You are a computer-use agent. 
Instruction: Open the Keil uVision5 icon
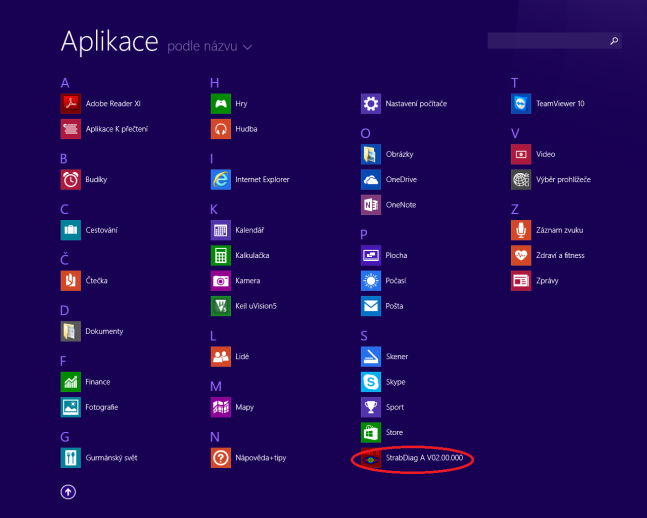(x=221, y=306)
